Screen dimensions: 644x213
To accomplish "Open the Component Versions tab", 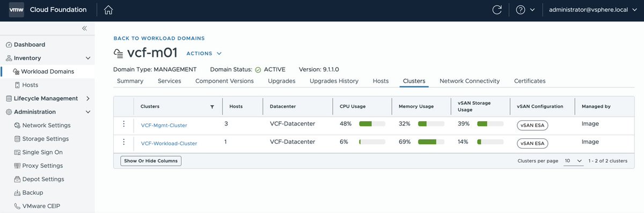I will click(224, 81).
